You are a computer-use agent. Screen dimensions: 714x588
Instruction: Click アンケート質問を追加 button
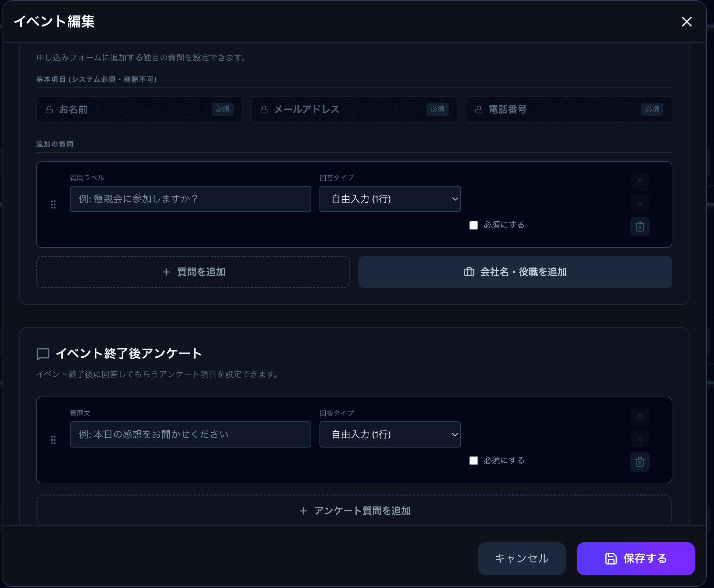click(x=354, y=511)
